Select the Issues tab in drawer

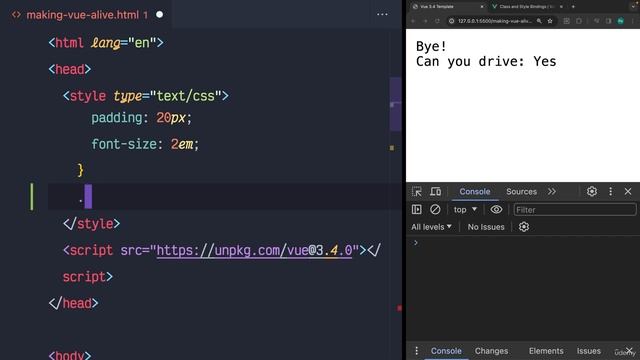588,351
